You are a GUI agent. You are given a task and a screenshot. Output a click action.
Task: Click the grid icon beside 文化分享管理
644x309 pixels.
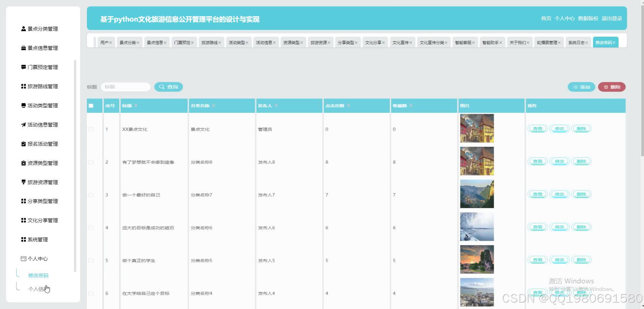click(24, 220)
